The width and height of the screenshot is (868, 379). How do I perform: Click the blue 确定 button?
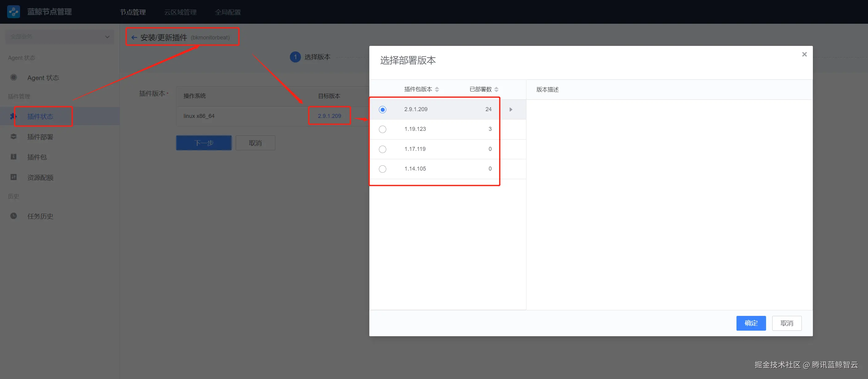[x=751, y=323]
